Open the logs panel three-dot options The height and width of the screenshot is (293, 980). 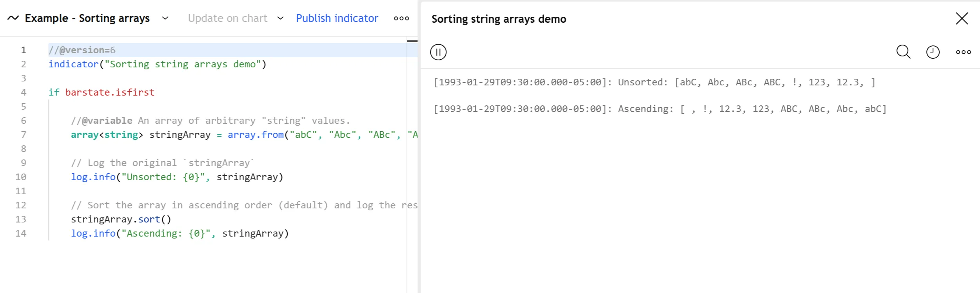pos(963,52)
